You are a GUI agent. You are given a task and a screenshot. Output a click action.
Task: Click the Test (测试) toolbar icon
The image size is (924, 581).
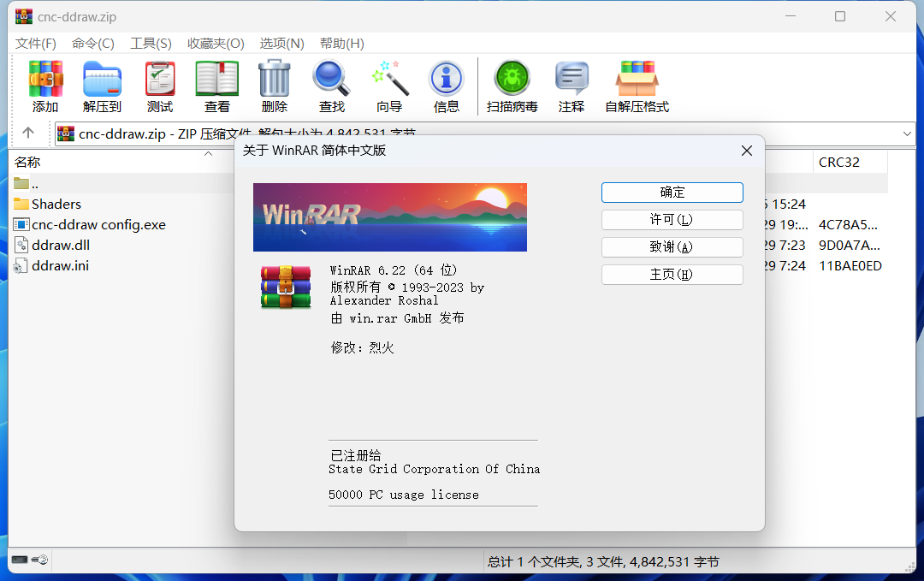tap(160, 79)
